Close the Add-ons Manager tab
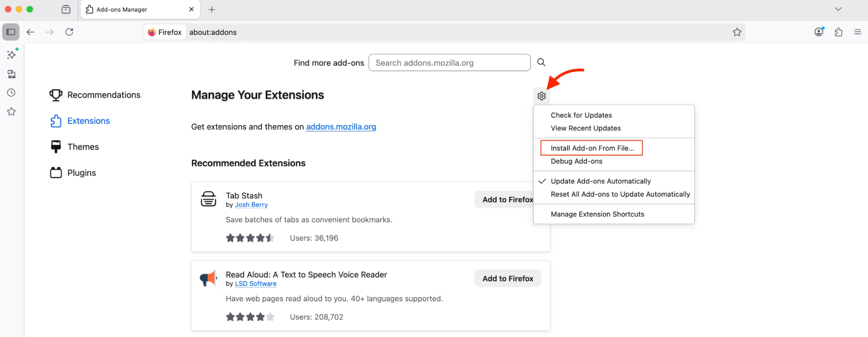 [191, 9]
